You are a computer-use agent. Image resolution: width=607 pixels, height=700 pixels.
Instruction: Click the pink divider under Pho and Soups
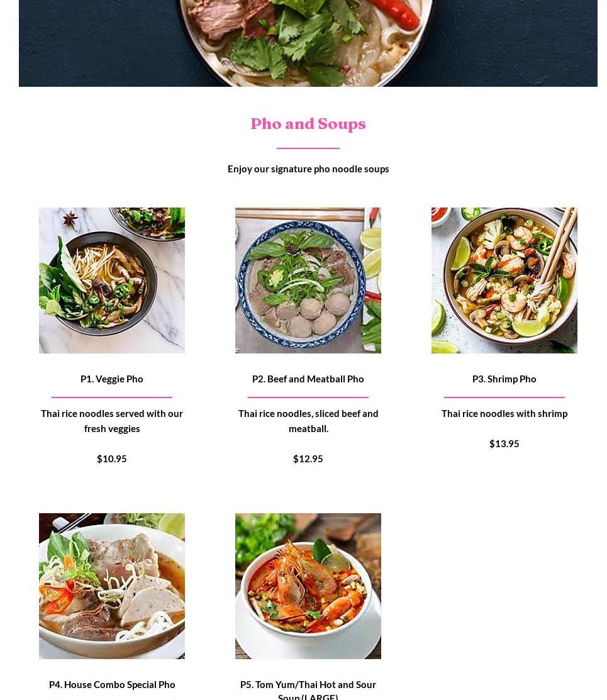click(x=308, y=148)
